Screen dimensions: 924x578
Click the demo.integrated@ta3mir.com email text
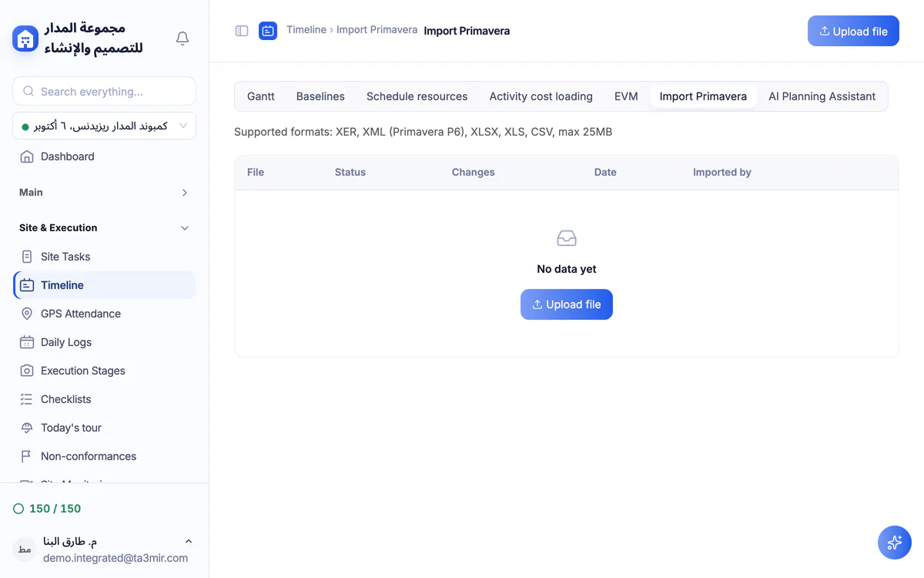click(115, 558)
